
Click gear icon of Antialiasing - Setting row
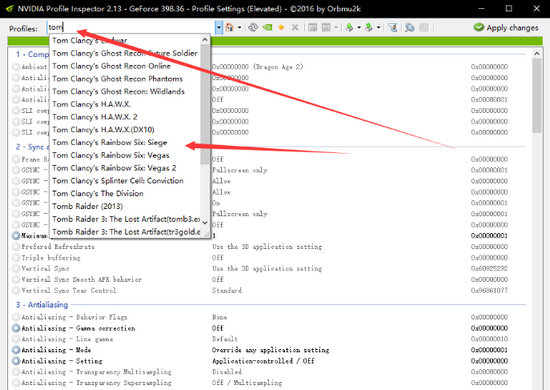[16, 361]
